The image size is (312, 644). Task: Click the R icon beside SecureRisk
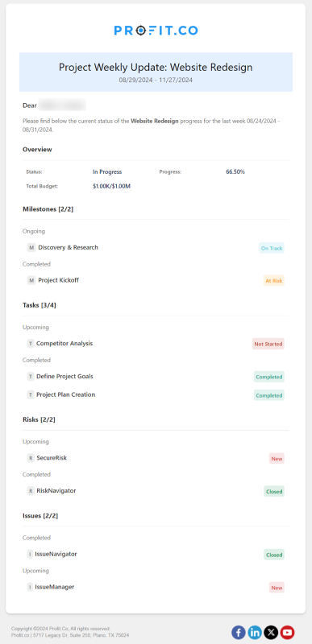31,458
